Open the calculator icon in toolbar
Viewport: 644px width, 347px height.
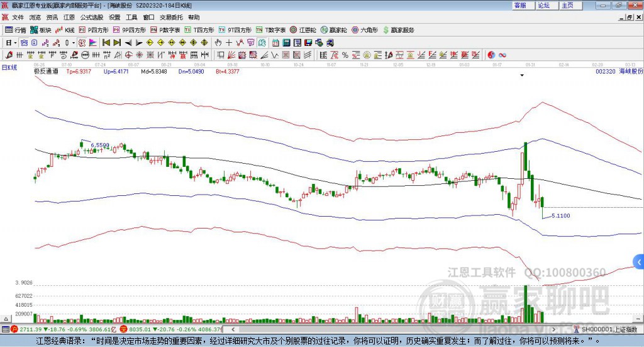pyautogui.click(x=286, y=43)
